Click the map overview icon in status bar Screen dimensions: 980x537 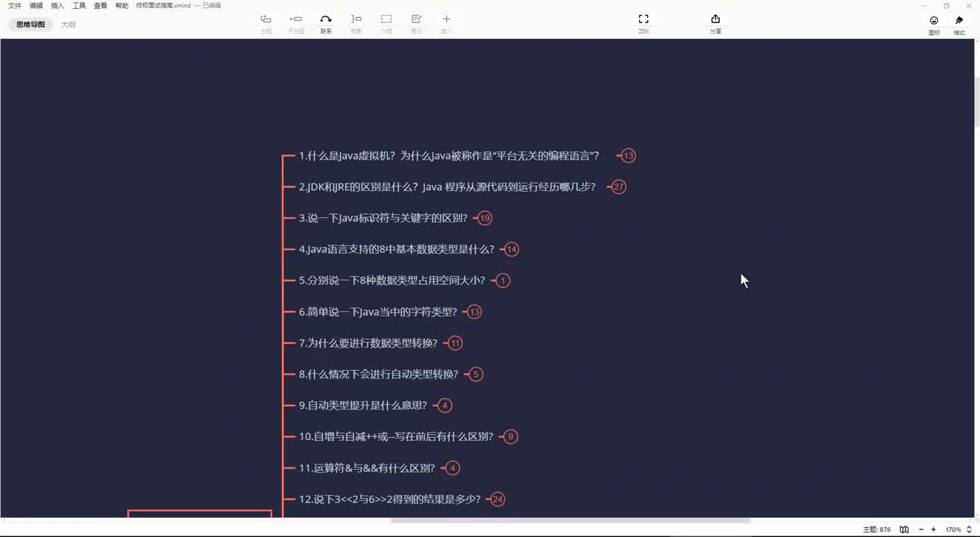(x=904, y=530)
